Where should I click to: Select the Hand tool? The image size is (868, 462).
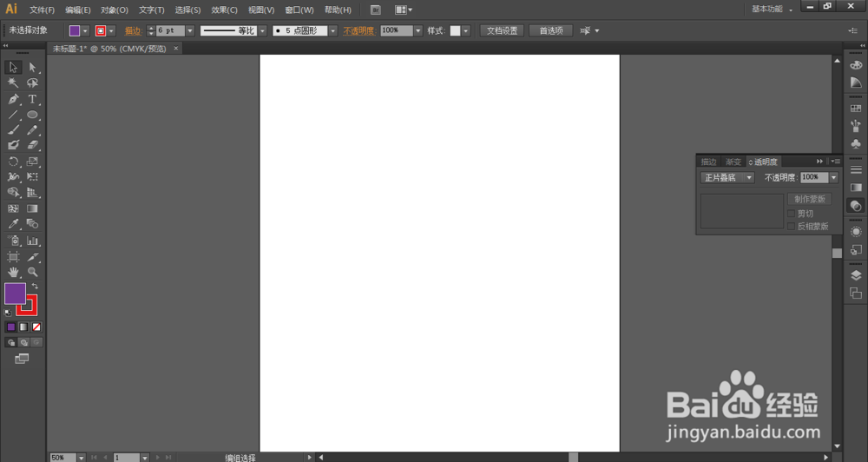(x=13, y=272)
